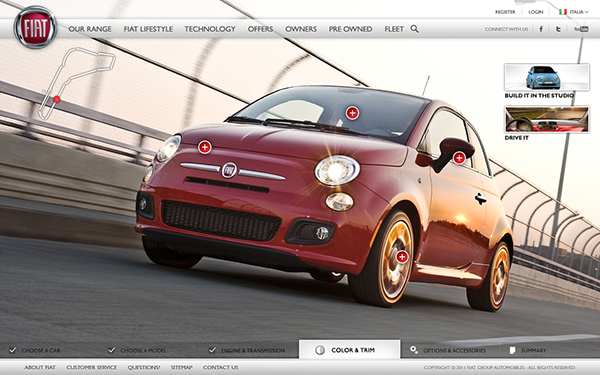Select the checked Choose a Model step

pos(137,350)
